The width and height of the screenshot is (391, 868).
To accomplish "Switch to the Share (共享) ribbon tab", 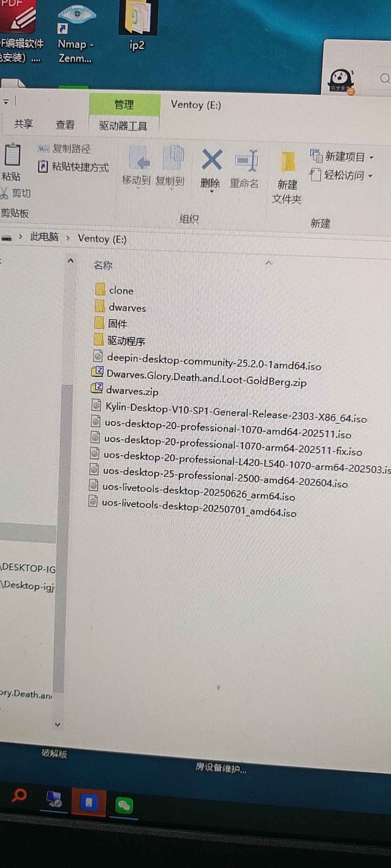I will [24, 124].
